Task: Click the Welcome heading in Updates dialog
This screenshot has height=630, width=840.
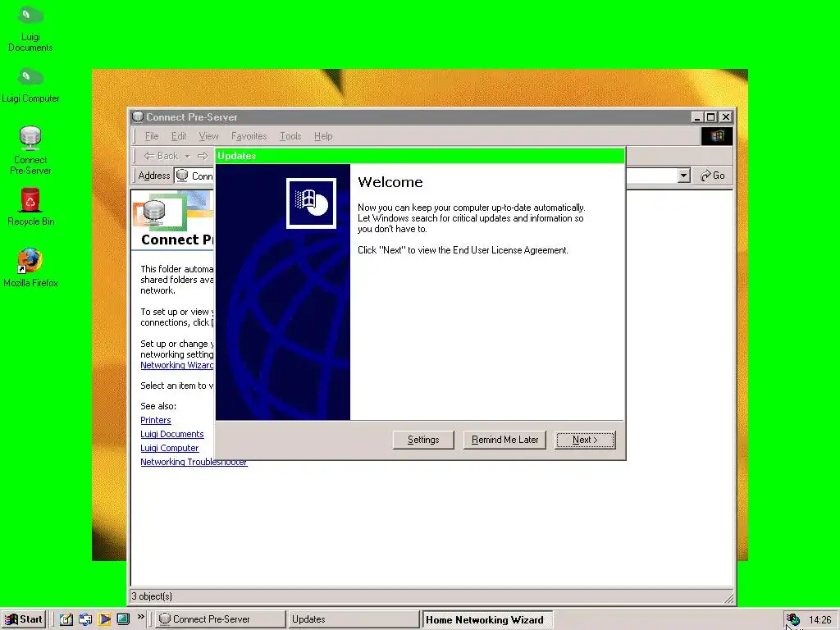Action: [390, 182]
